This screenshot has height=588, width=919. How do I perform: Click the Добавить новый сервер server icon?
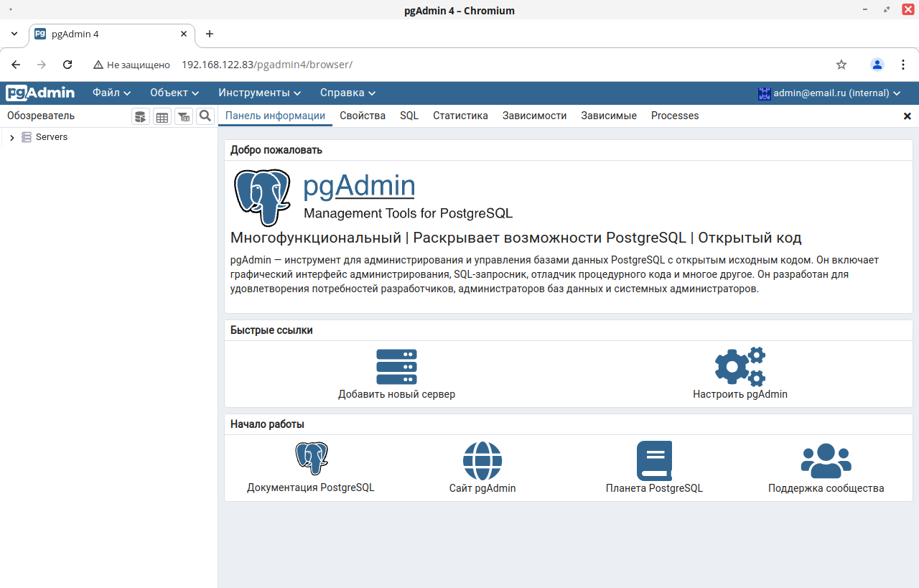click(x=396, y=367)
